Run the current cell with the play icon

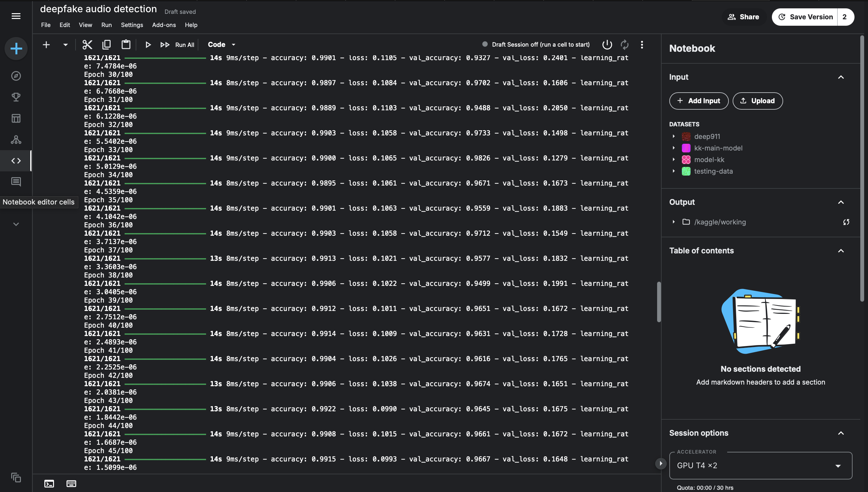pos(148,44)
